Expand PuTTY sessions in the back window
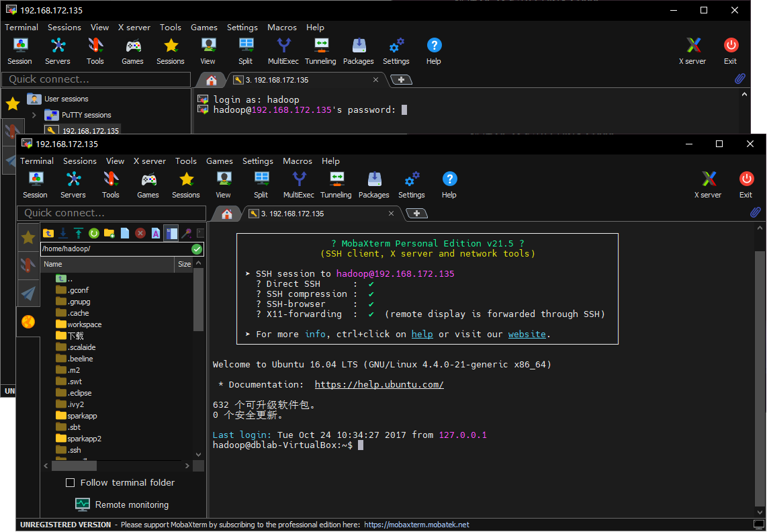 click(34, 115)
